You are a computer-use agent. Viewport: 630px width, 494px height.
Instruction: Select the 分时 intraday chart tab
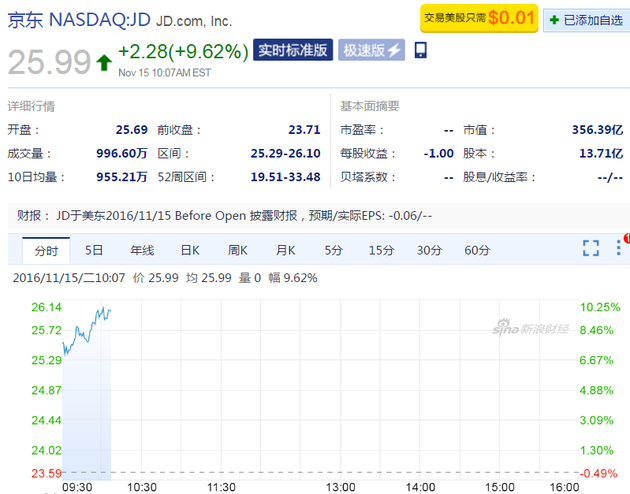[46, 251]
